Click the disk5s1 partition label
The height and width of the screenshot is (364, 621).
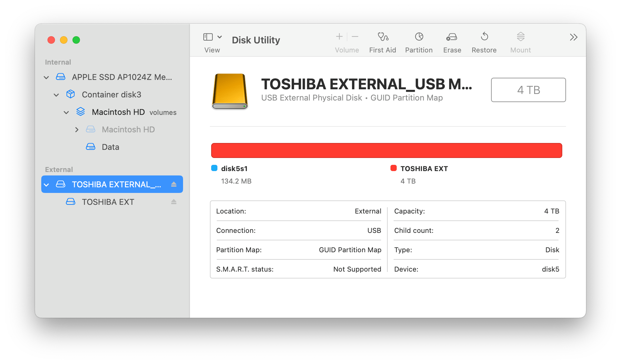(234, 169)
